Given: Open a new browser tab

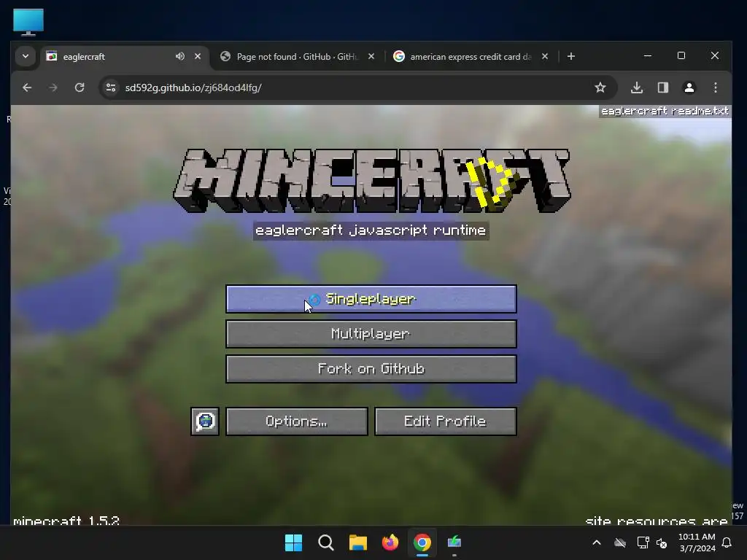Looking at the screenshot, I should coord(570,56).
